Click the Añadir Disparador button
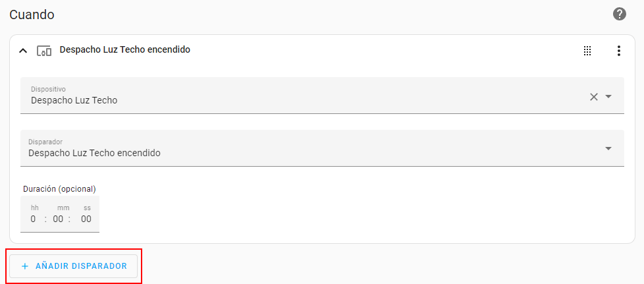 coord(73,266)
